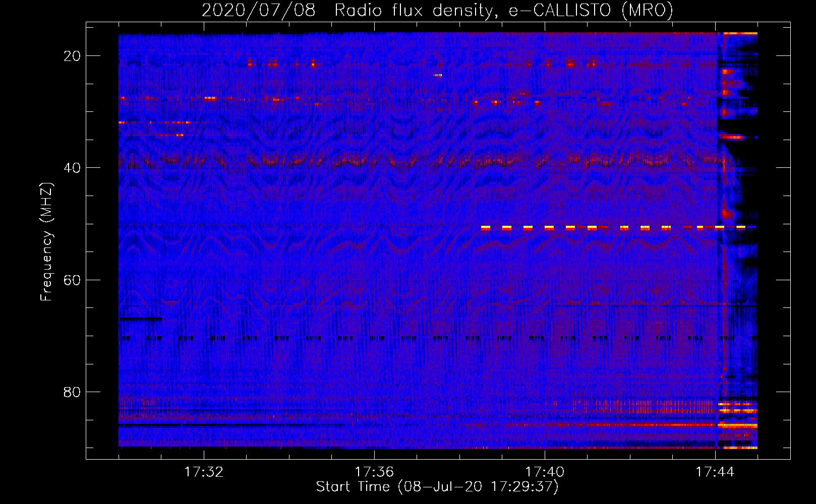Click the 17:44 time tick label
Viewport: 816px width, 504px height.
point(715,472)
